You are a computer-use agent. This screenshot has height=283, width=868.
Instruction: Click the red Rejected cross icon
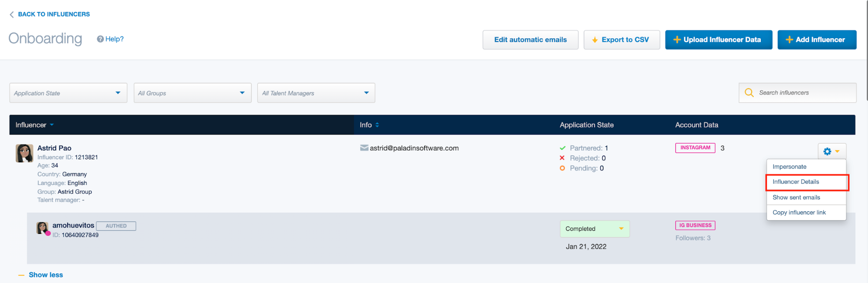(x=562, y=158)
